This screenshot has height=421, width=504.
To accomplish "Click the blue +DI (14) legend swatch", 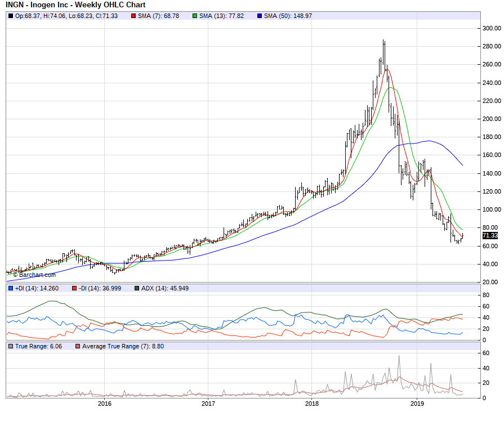I will coord(11,288).
